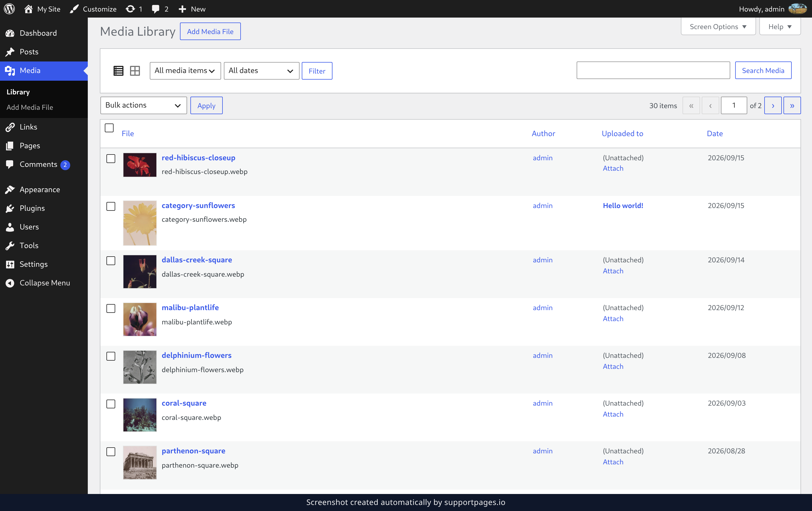Open the Bulk actions dropdown
This screenshot has width=812, height=511.
[x=144, y=105]
